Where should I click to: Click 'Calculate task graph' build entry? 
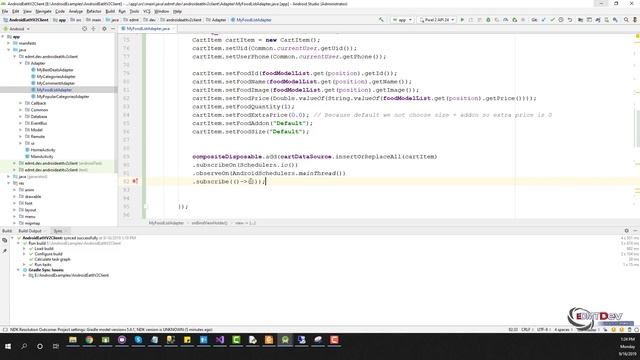tap(52, 259)
